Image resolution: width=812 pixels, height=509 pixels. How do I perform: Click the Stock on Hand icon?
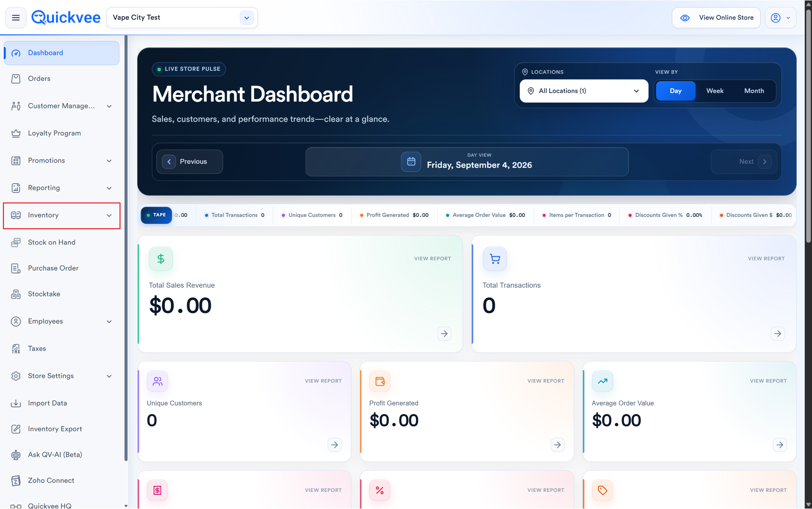tap(16, 242)
